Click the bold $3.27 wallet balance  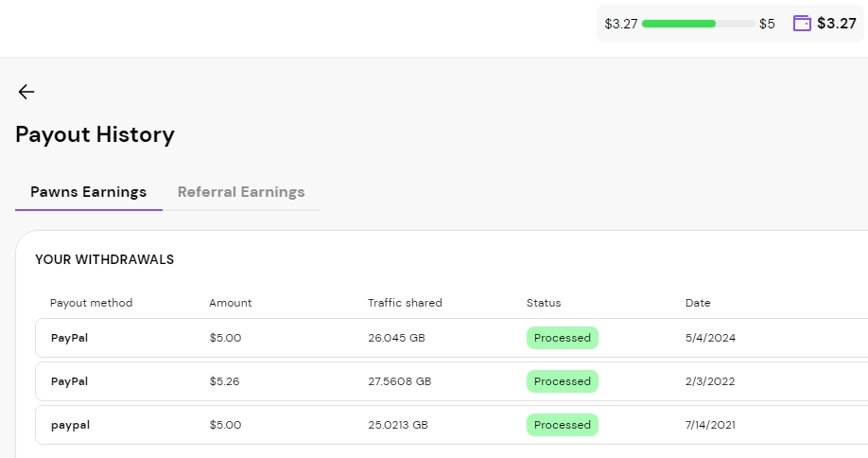[x=837, y=24]
